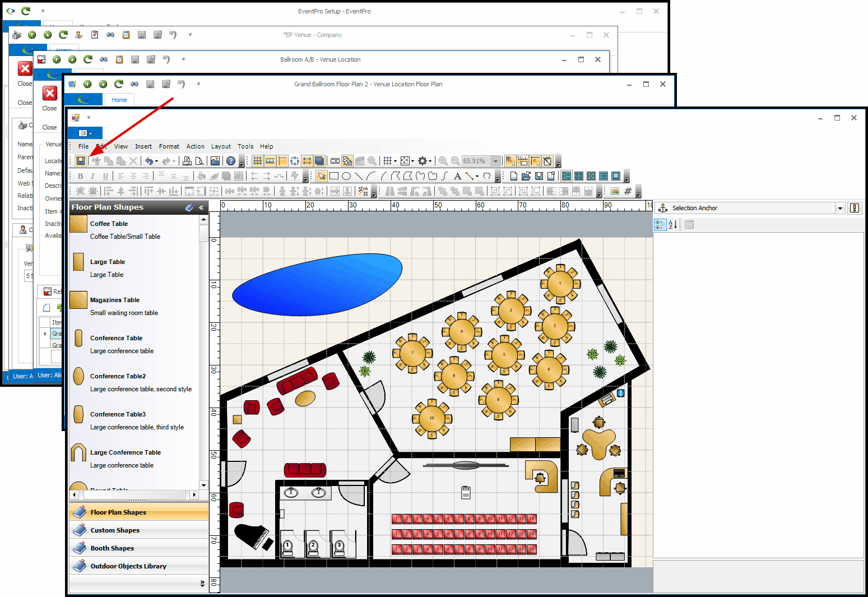Click the floppy save icon in the EP Venue window

(x=142, y=35)
